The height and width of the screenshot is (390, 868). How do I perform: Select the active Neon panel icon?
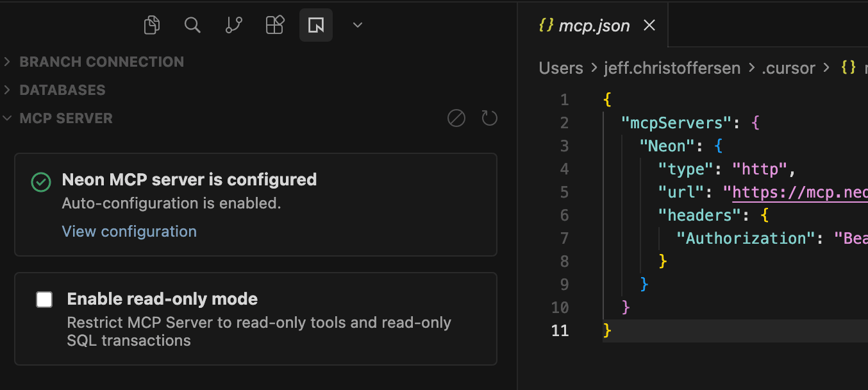point(315,25)
